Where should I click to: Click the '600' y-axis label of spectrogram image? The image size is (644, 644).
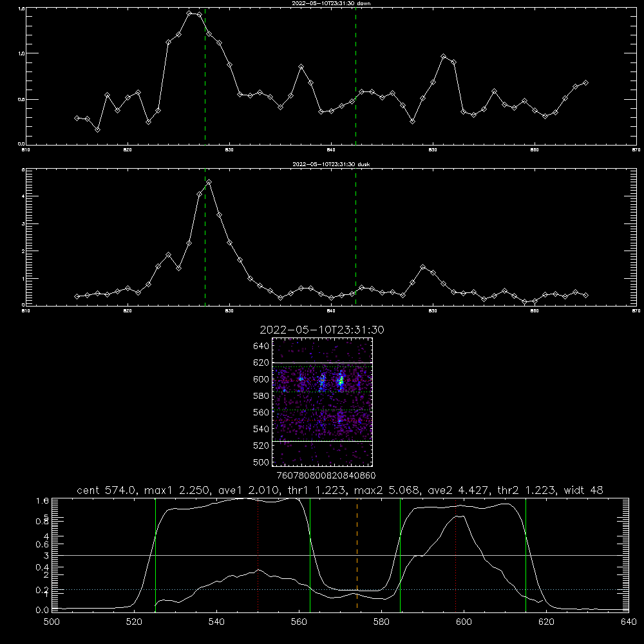(x=261, y=379)
